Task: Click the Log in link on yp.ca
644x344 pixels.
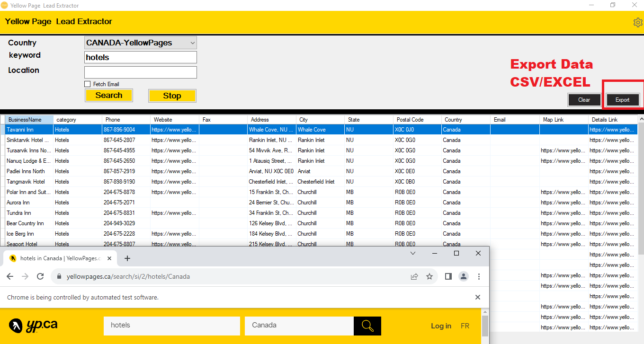Action: pyautogui.click(x=441, y=326)
